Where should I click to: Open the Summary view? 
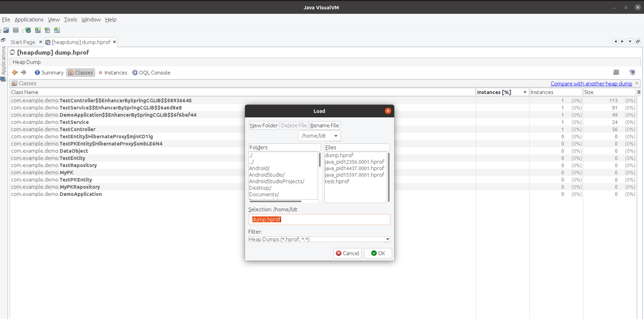[49, 73]
